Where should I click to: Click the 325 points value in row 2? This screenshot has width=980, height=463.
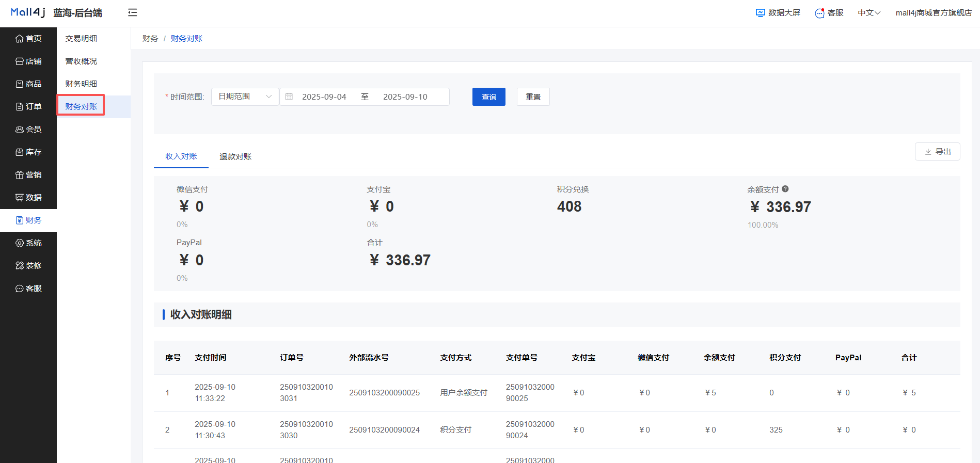tap(776, 430)
